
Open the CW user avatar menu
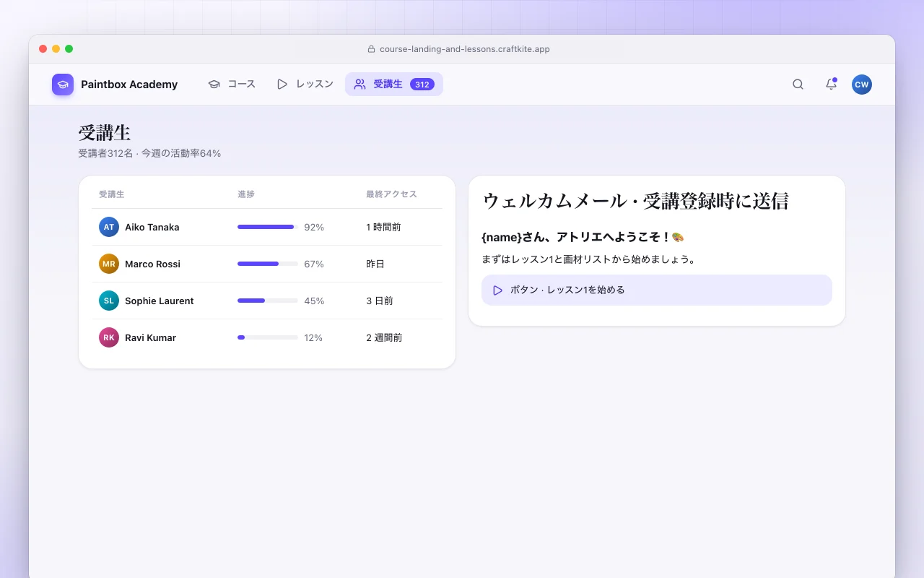click(x=862, y=85)
